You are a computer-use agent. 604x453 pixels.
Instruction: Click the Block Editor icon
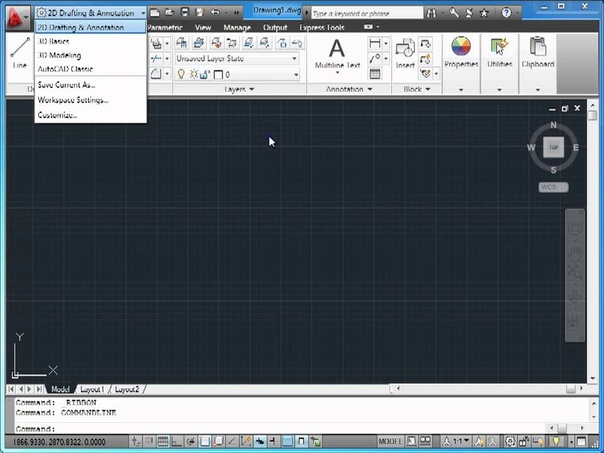425,59
